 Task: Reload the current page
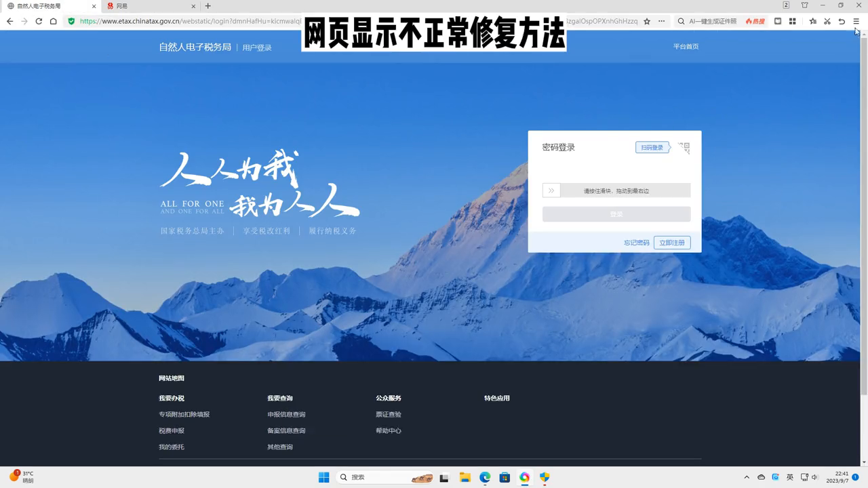(x=39, y=21)
